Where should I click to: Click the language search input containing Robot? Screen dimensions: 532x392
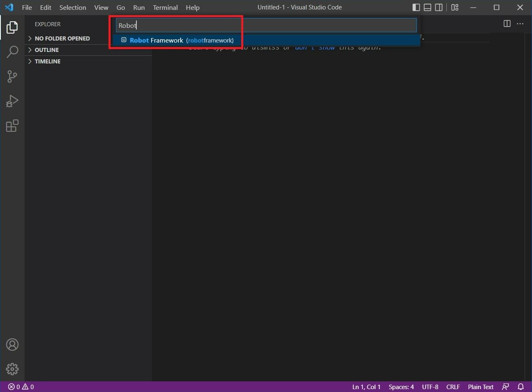(266, 25)
